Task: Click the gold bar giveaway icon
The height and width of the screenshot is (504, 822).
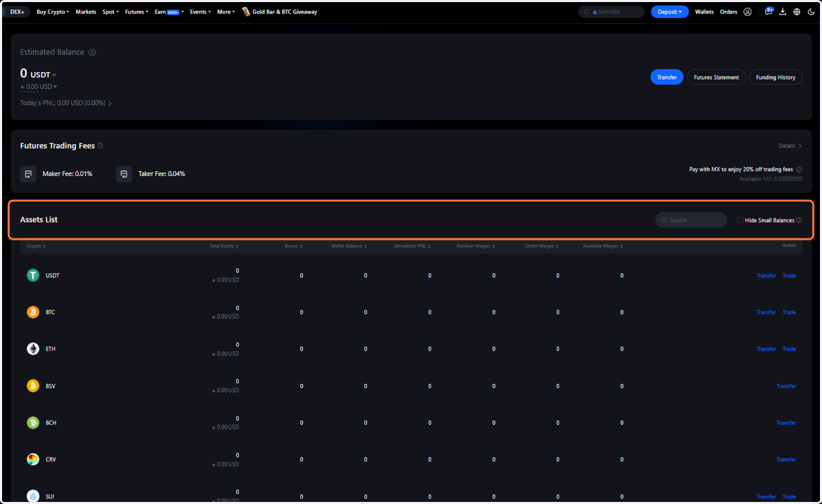Action: pos(246,12)
